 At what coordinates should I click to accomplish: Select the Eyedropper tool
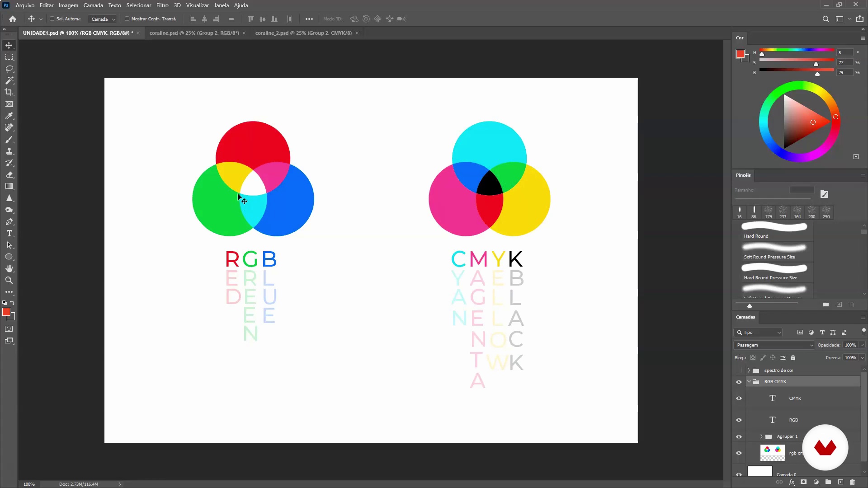(9, 116)
